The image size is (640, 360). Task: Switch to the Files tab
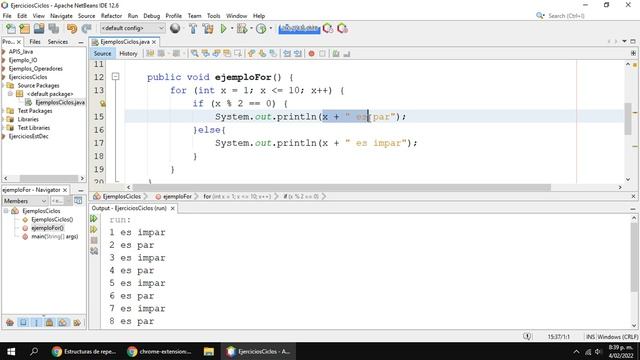35,42
